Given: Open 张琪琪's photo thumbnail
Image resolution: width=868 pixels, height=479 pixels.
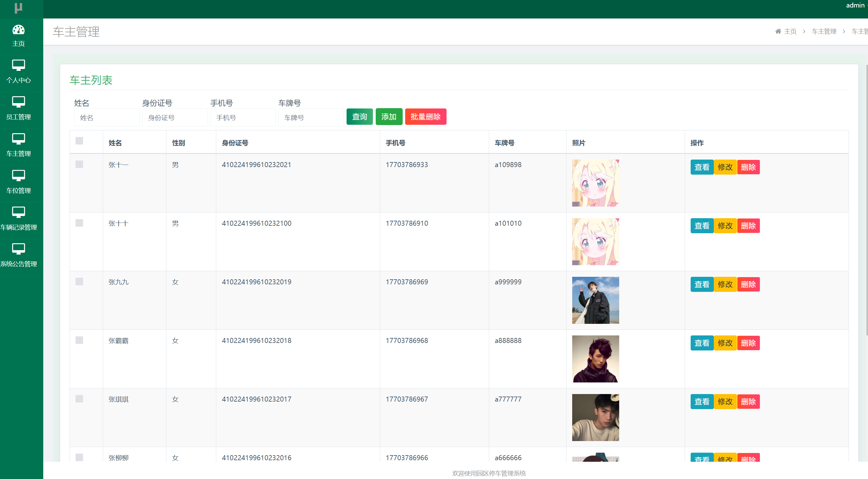Looking at the screenshot, I should coord(595,418).
